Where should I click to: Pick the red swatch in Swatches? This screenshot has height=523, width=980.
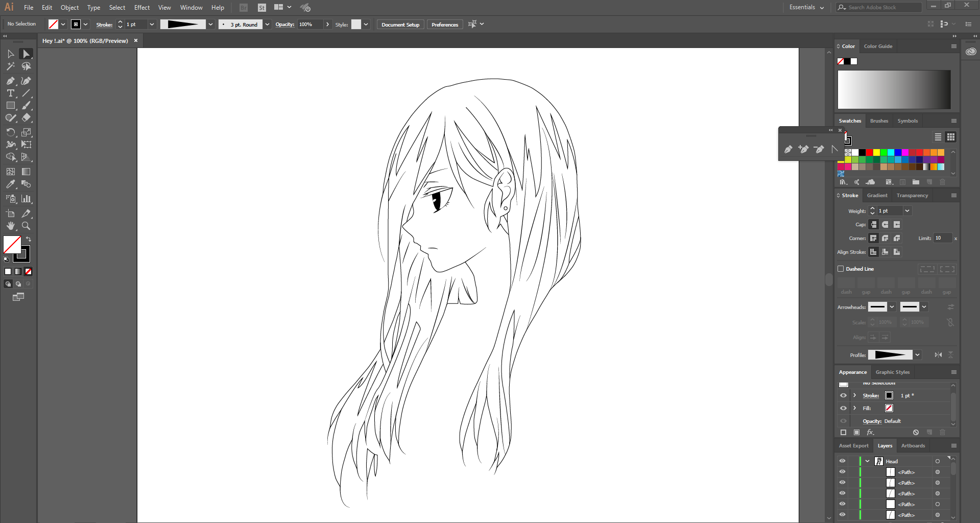(x=869, y=152)
